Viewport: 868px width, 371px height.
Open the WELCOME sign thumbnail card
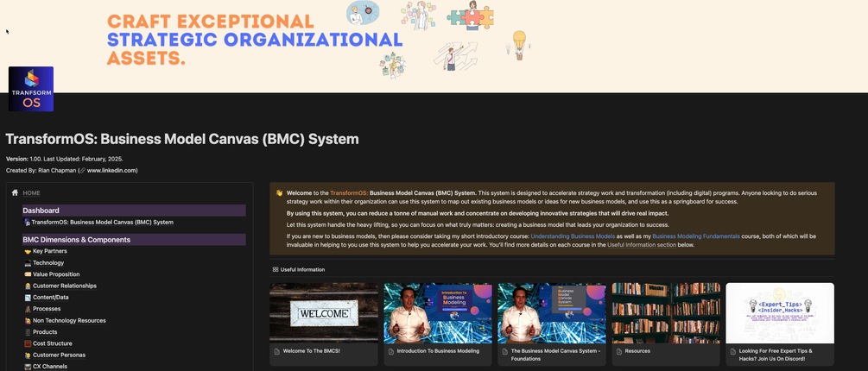click(x=324, y=313)
